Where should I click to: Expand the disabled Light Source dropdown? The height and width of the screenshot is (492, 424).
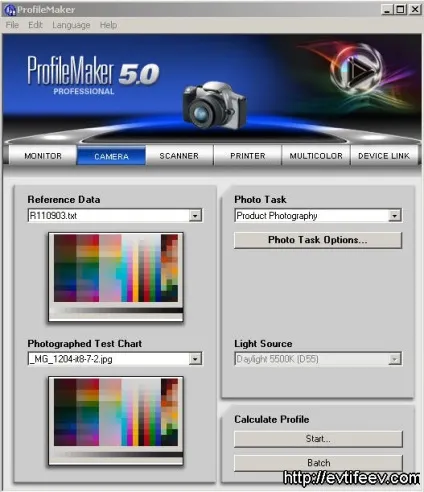[395, 359]
